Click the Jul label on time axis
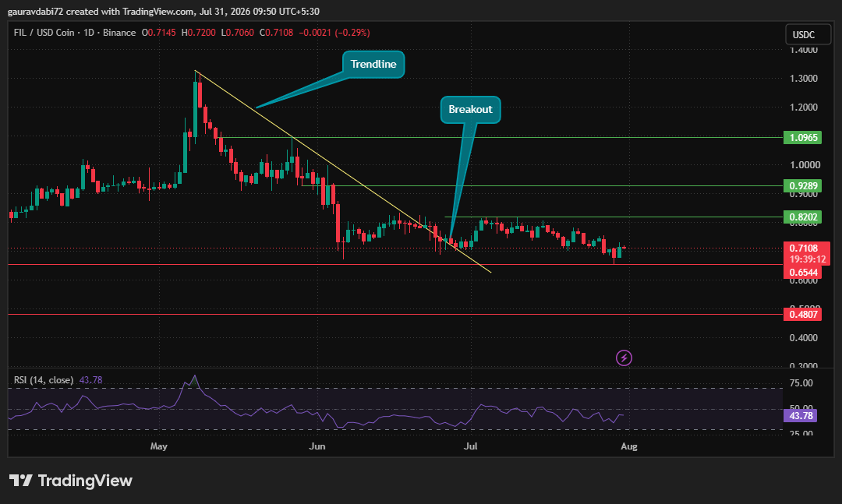 pyautogui.click(x=470, y=446)
